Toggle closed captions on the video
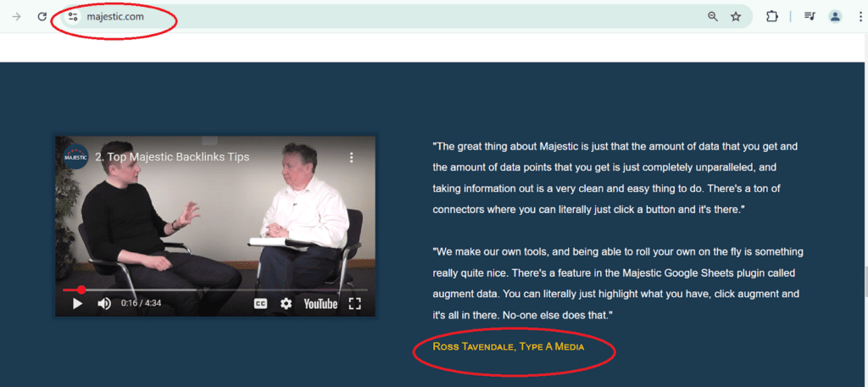 coord(260,304)
